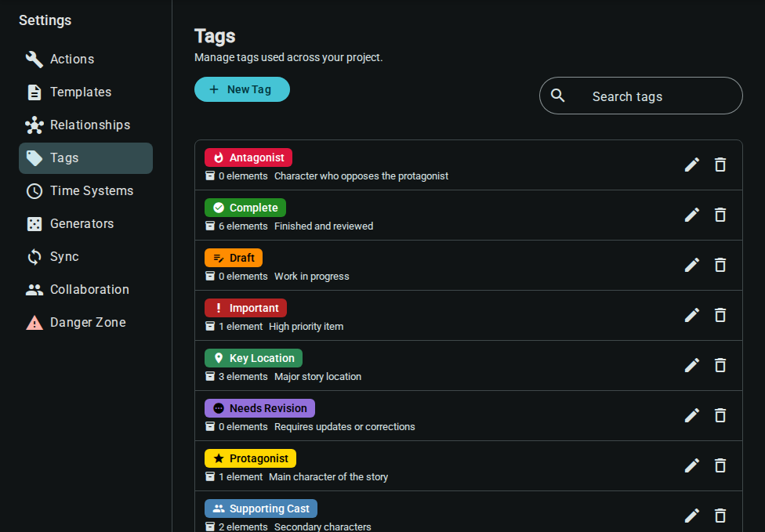Click the sync arrows icon beside Sync
765x532 pixels.
click(34, 256)
